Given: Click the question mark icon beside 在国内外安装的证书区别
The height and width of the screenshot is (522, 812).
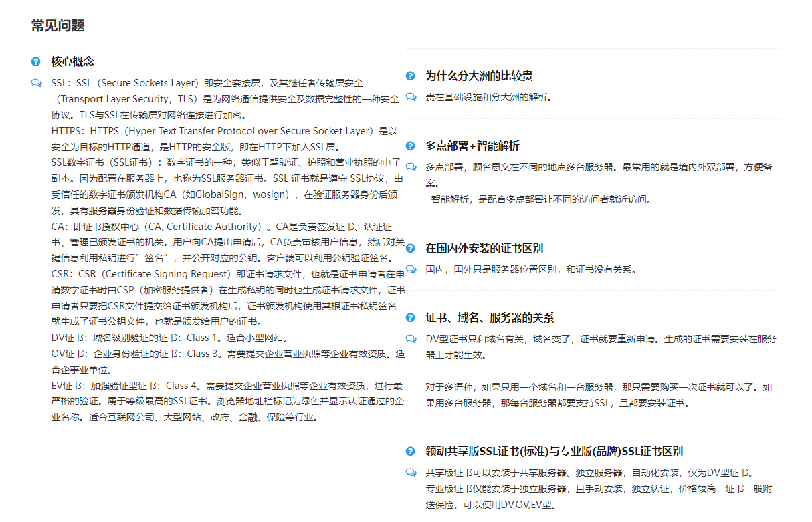Looking at the screenshot, I should tap(411, 248).
